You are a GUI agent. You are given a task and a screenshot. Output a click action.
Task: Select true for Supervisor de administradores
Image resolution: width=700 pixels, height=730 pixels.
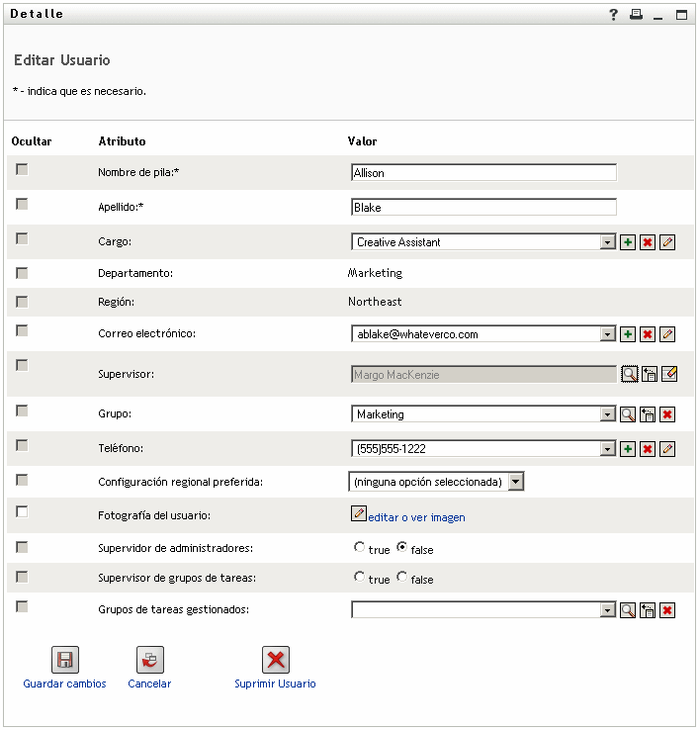(x=359, y=546)
